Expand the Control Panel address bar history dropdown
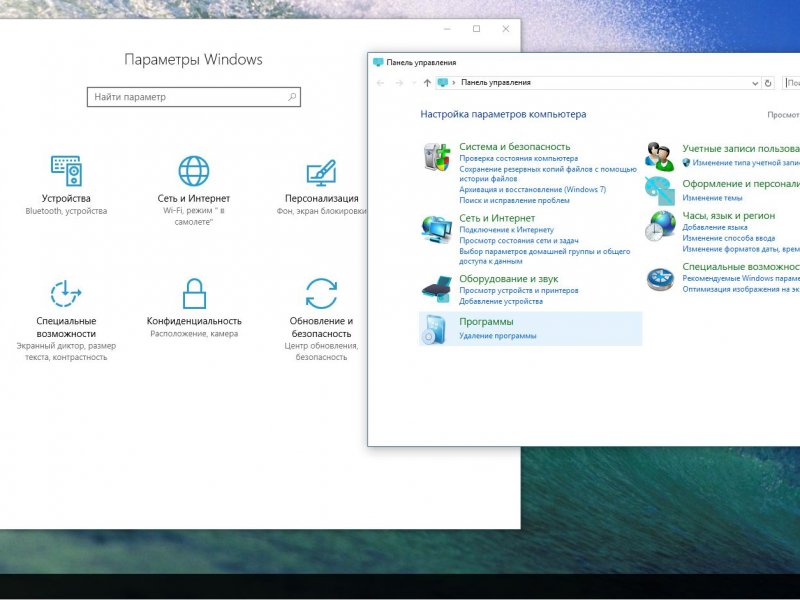This screenshot has width=800, height=600. (x=755, y=83)
